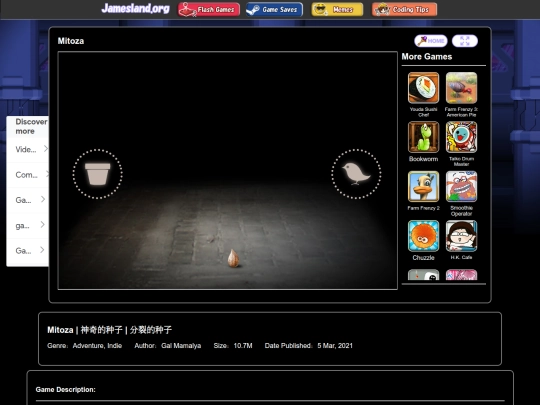Click the Chuzzle text label
The height and width of the screenshot is (405, 540).
coord(423,258)
